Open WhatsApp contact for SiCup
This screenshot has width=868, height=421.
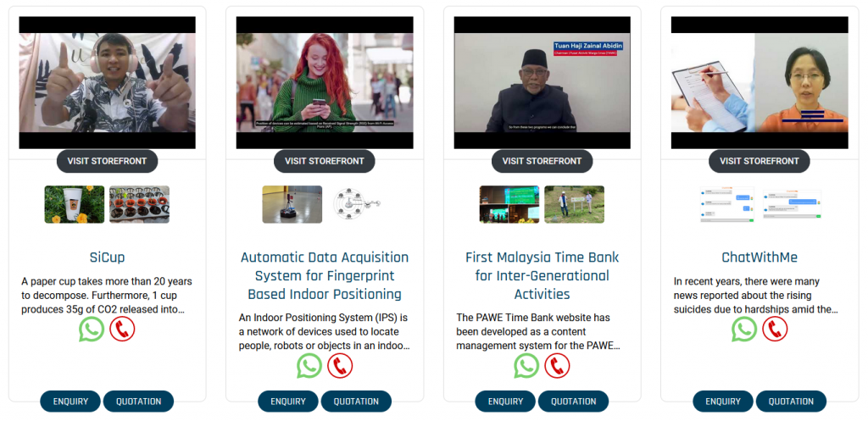92,330
